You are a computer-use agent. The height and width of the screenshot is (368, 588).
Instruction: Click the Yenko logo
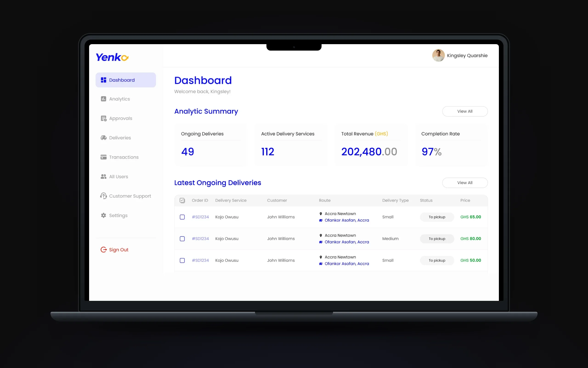click(x=112, y=57)
